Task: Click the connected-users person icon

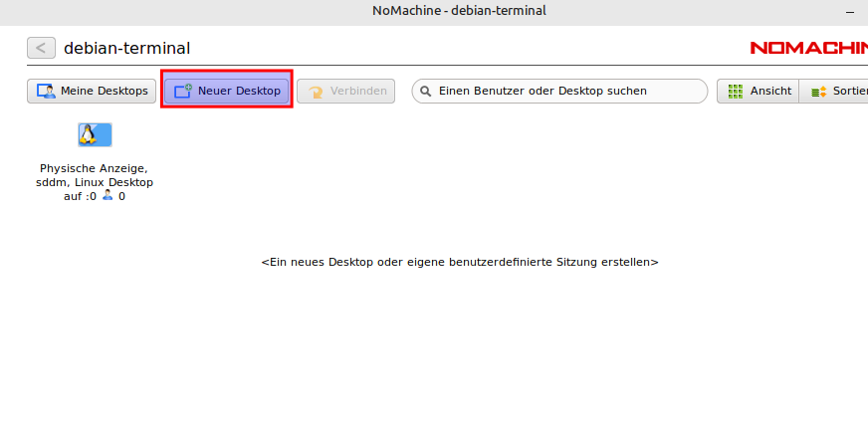Action: coord(108,196)
